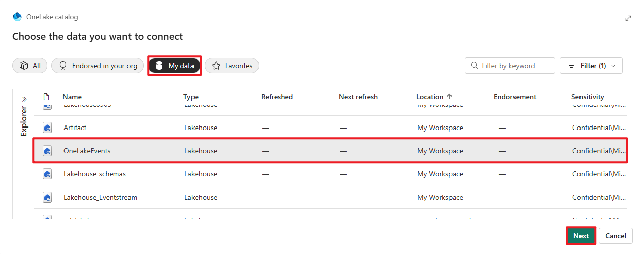
Task: Click the expand dialog arrows icon
Action: (628, 18)
